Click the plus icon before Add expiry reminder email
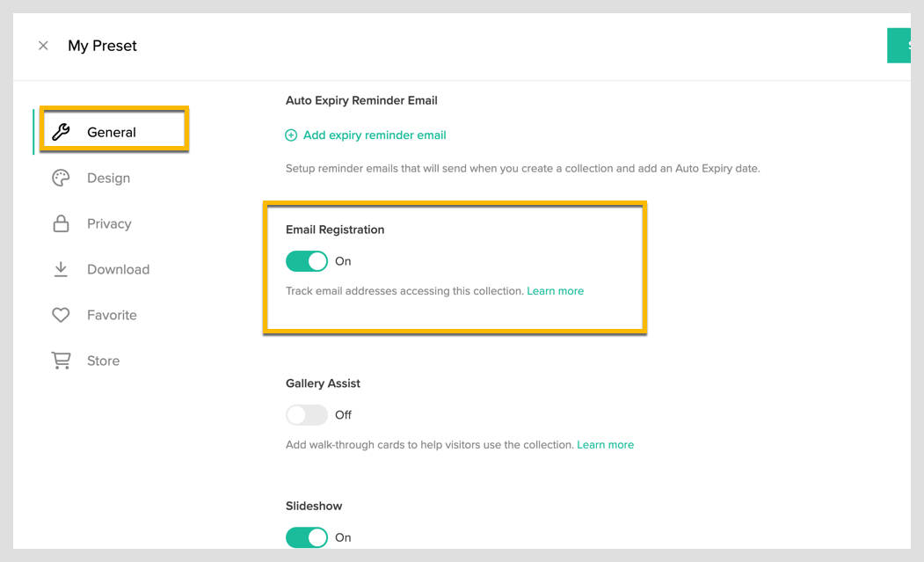924x562 pixels. (291, 135)
